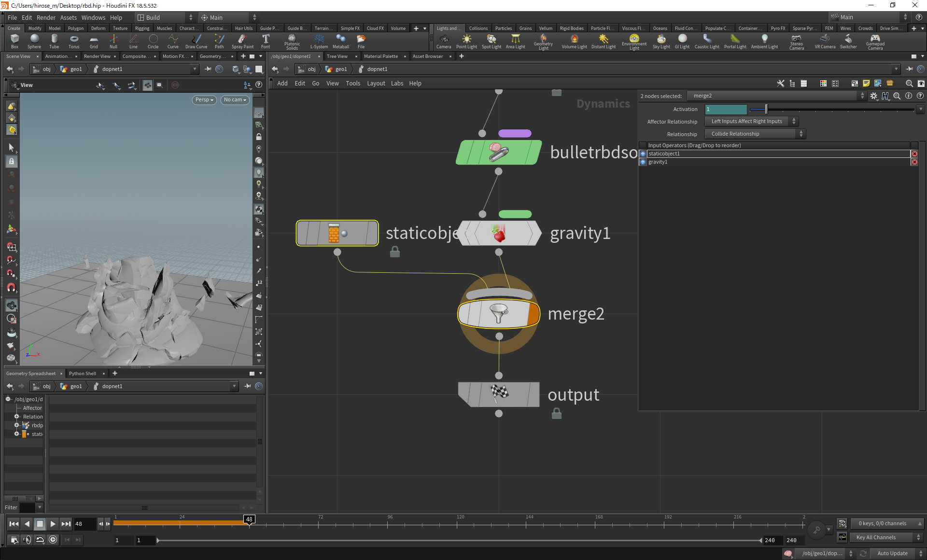Add an Environment Light
Viewport: 927px width, 560px height.
634,42
